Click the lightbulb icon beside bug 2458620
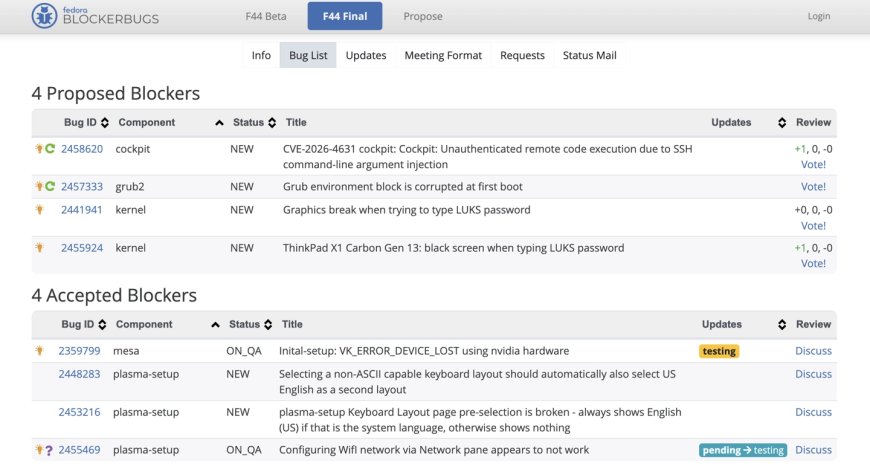This screenshot has height=472, width=870. pos(38,149)
